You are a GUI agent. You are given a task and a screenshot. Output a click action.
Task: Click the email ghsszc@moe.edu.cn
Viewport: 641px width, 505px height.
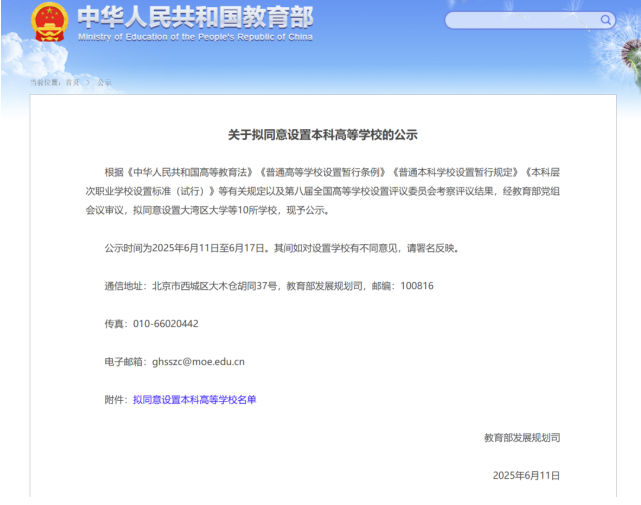[x=198, y=361]
